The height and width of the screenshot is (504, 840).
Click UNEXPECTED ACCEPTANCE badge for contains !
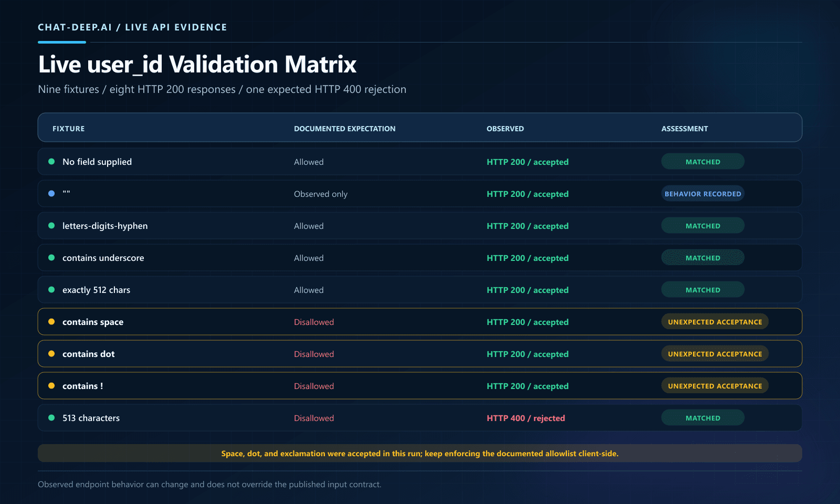715,386
